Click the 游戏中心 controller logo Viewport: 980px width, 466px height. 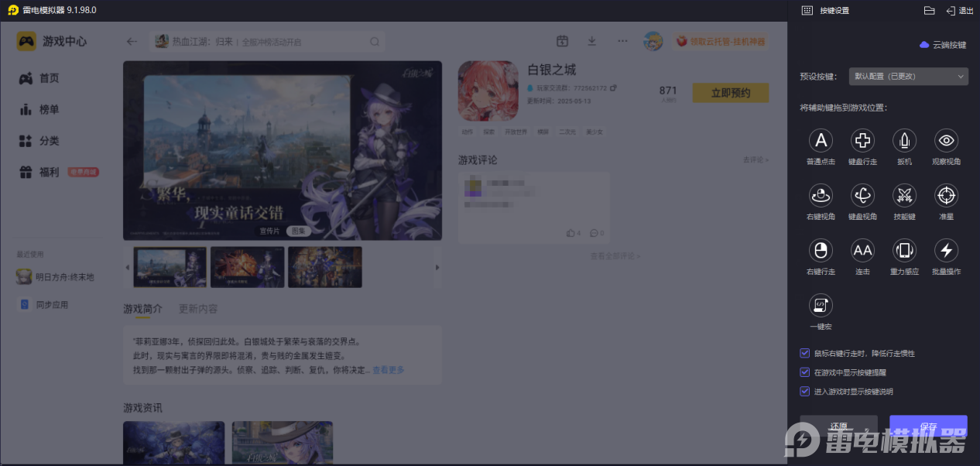coord(27,41)
